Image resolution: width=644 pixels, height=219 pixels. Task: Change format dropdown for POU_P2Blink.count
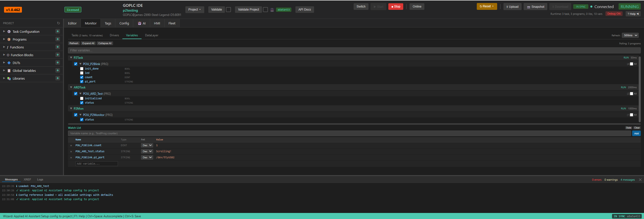tap(147, 145)
